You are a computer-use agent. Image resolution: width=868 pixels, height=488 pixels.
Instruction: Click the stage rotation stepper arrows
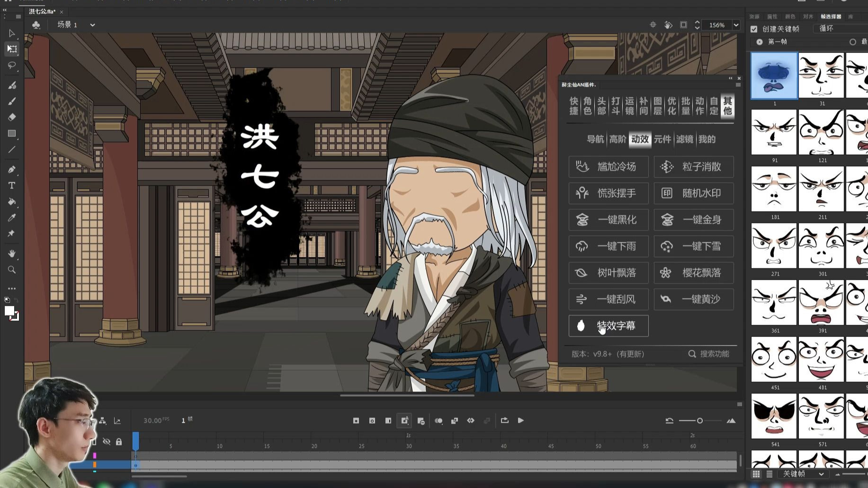coord(697,25)
